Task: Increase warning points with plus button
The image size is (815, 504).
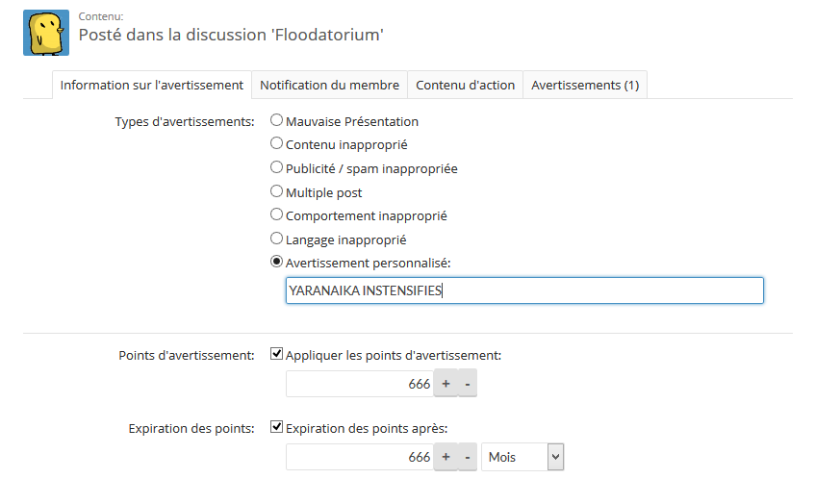Action: point(446,384)
